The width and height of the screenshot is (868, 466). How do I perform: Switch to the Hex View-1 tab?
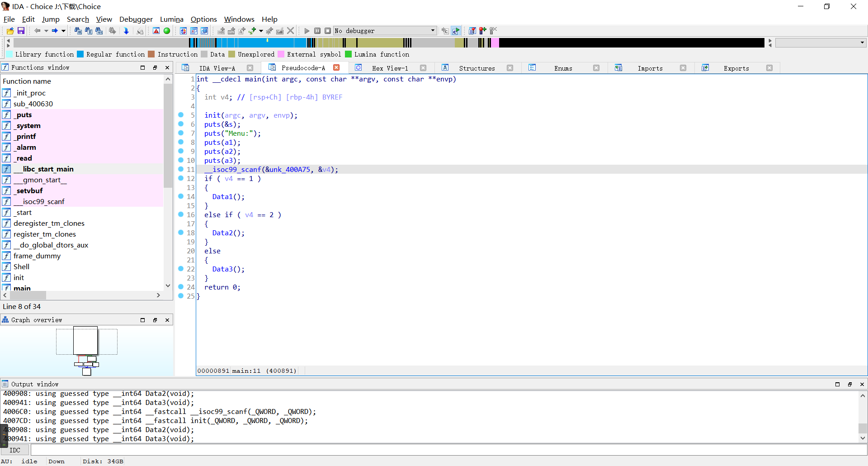[390, 68]
